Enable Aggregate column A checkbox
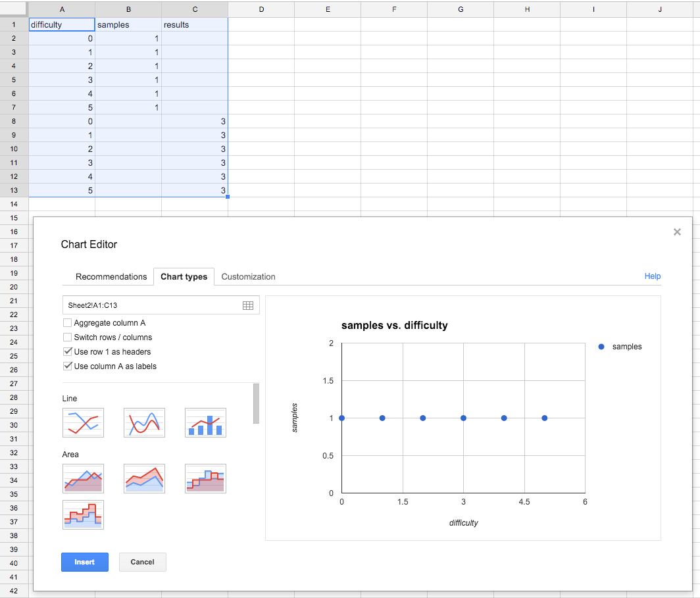Screen dimensions: 700x598 click(67, 323)
